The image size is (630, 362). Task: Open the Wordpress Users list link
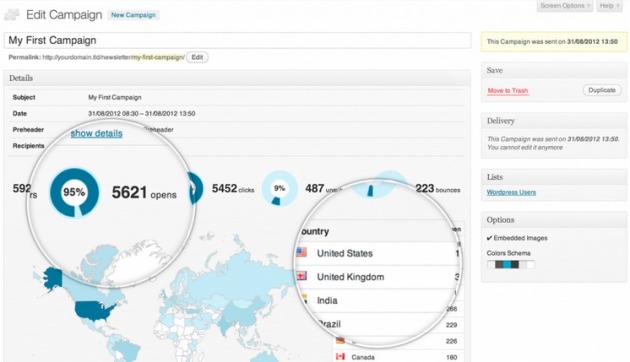(x=511, y=192)
